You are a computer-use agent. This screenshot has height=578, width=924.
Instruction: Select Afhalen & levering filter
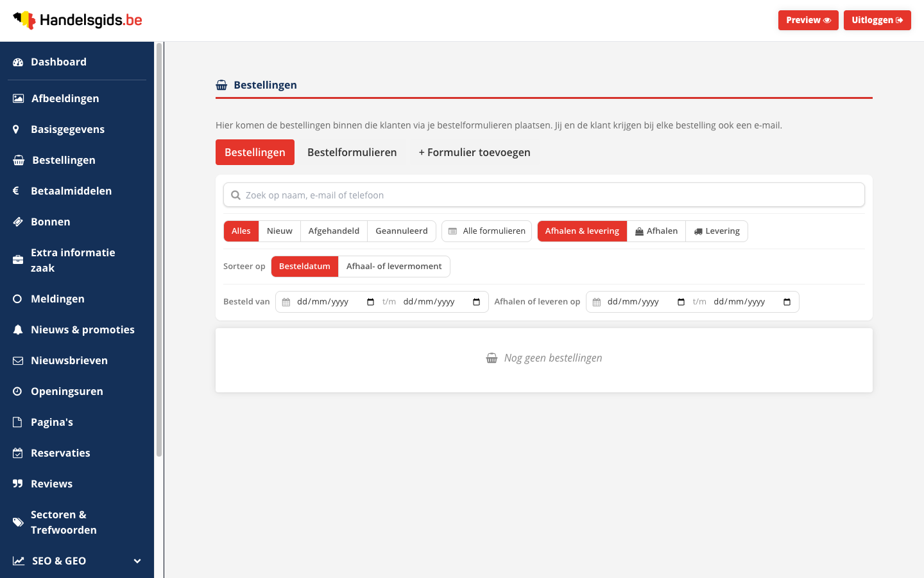(582, 231)
